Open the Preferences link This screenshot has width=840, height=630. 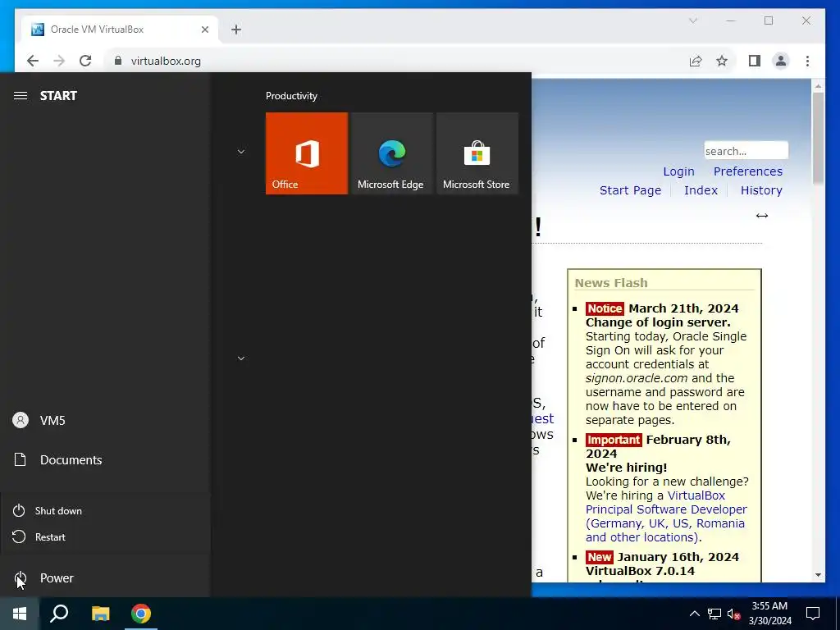point(748,171)
